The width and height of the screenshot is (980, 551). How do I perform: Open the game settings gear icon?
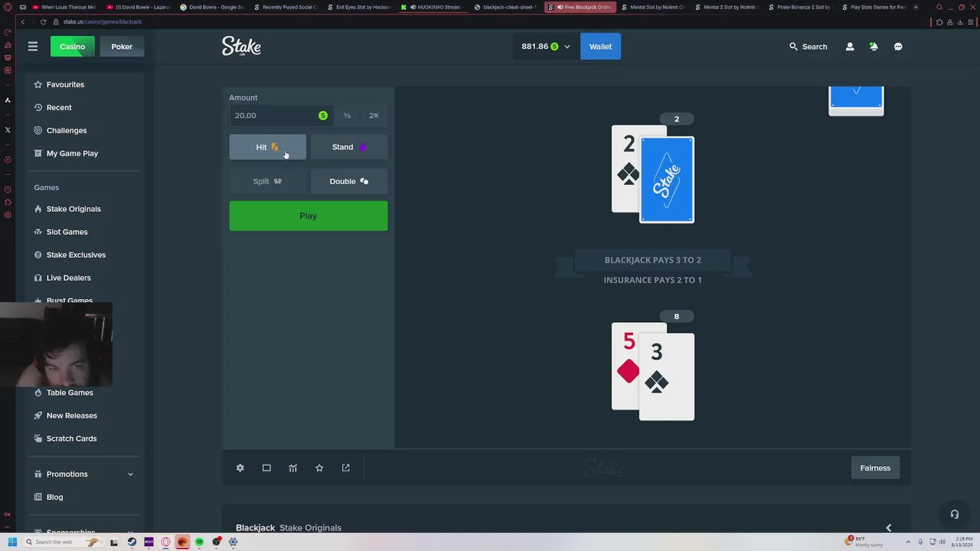[240, 468]
